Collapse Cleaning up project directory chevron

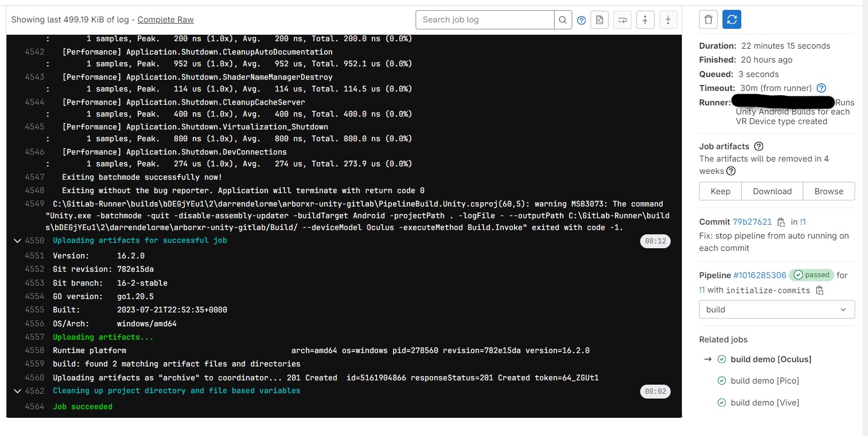coord(18,391)
